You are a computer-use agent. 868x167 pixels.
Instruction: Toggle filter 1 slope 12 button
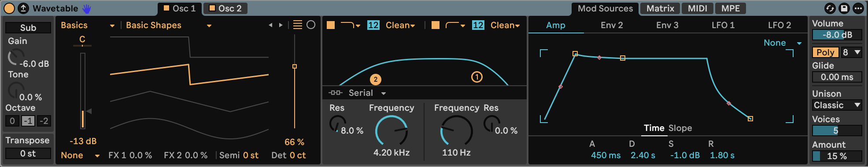[x=373, y=25]
